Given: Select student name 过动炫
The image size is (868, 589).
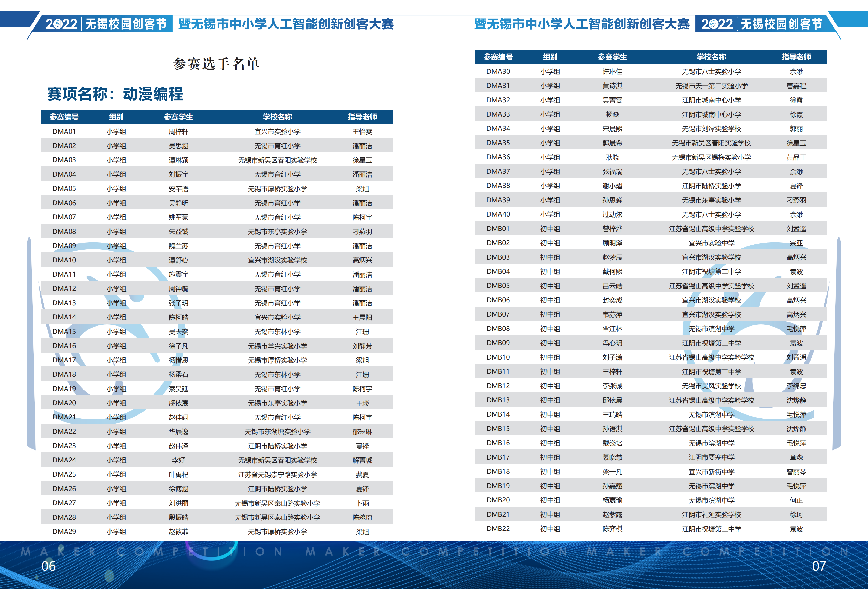Looking at the screenshot, I should pyautogui.click(x=612, y=214).
